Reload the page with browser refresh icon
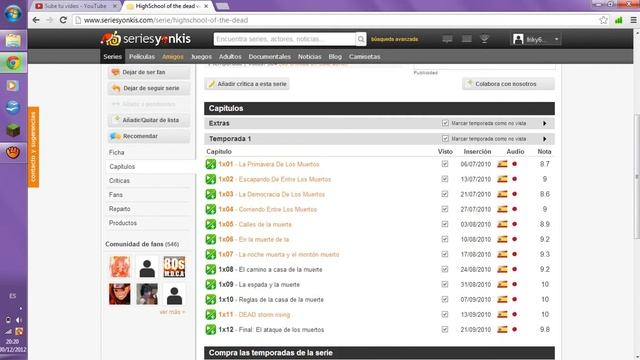The image size is (640, 360). click(63, 20)
